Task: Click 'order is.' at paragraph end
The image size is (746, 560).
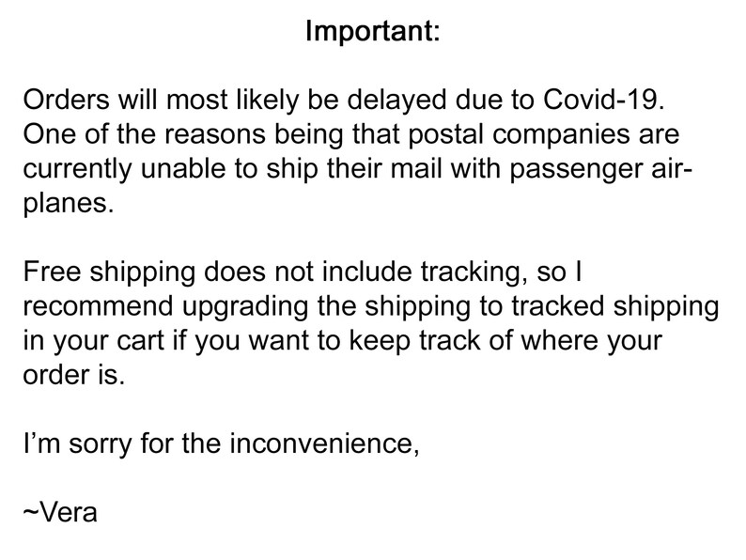Action: pos(74,375)
